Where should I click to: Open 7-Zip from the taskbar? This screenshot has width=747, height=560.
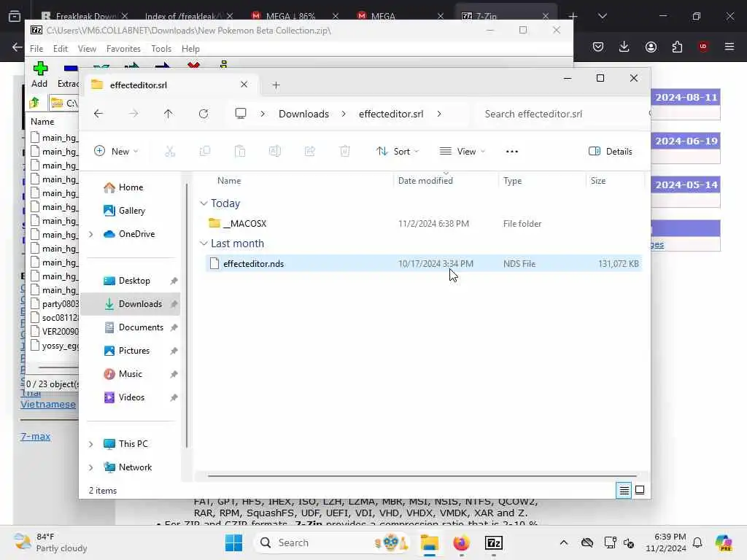494,542
